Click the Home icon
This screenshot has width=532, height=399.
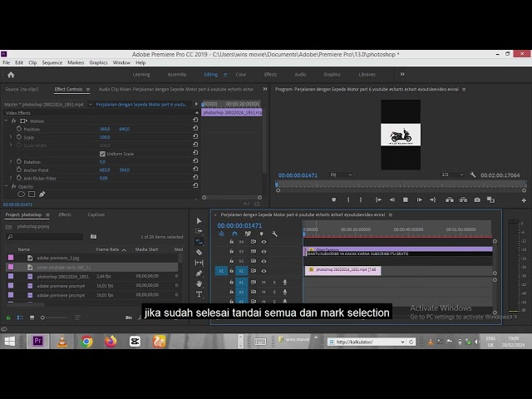[11, 75]
